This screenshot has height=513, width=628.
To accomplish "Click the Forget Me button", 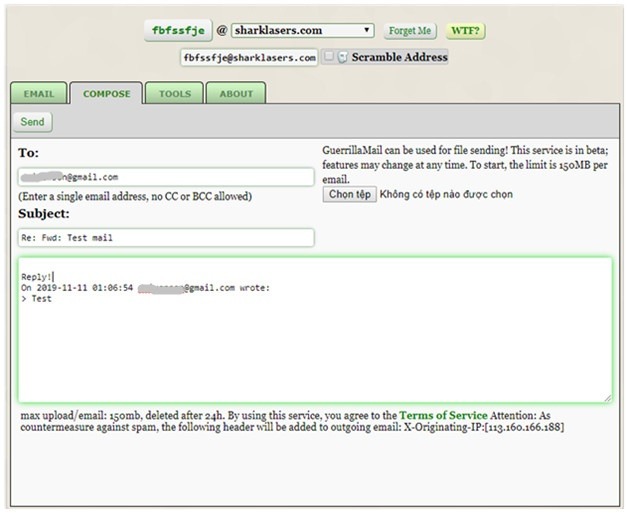I will click(x=410, y=31).
